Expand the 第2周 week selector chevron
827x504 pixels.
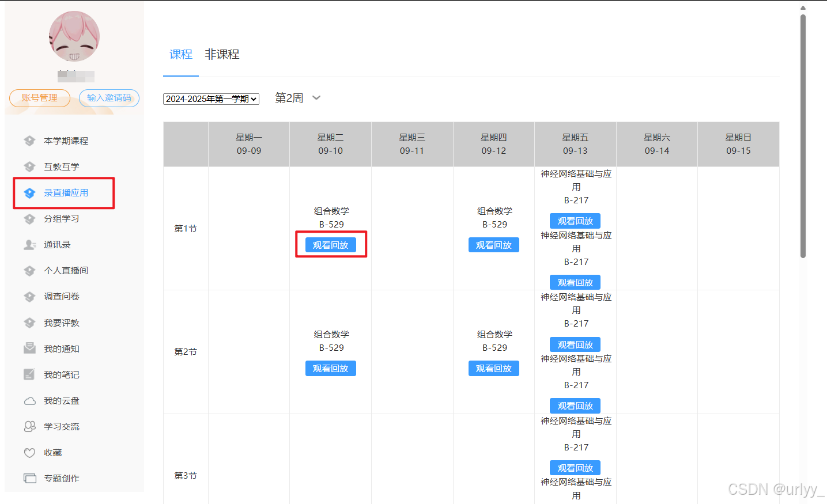[x=316, y=98]
